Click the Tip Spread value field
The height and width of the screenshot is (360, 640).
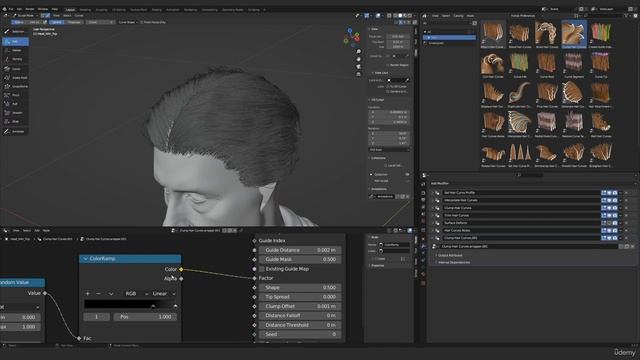click(x=300, y=297)
